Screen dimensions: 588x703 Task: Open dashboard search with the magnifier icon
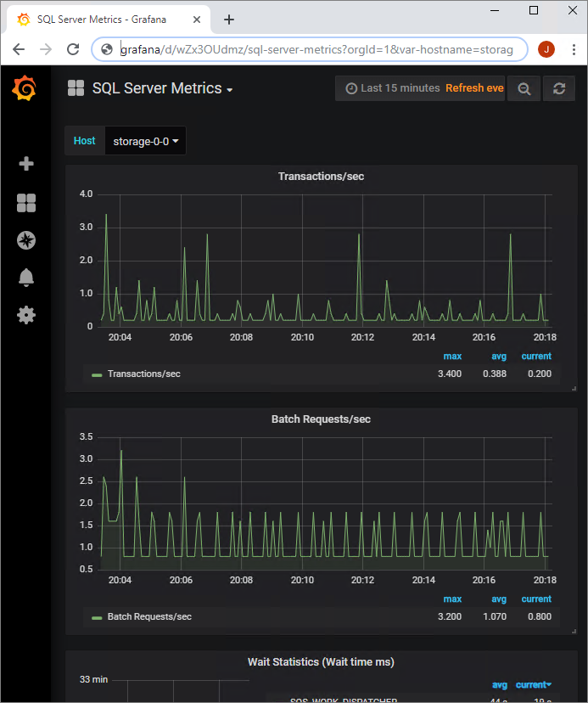coord(524,88)
